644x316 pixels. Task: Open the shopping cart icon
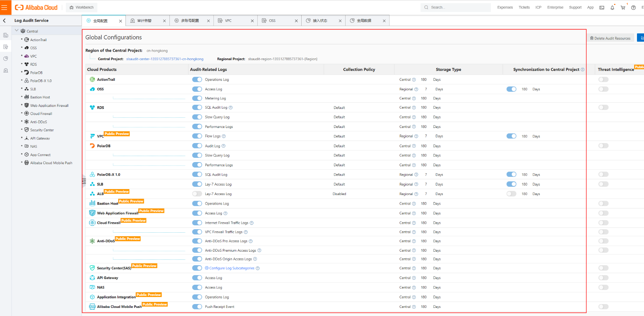coord(623,7)
